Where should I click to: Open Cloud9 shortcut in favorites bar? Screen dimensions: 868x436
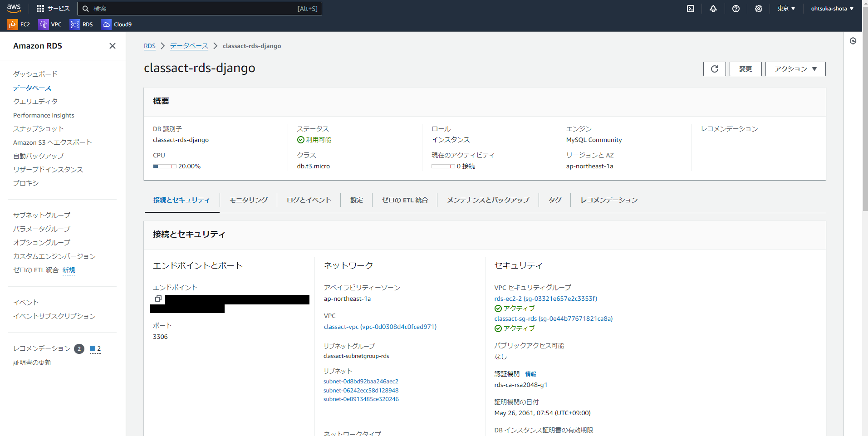[x=117, y=24]
